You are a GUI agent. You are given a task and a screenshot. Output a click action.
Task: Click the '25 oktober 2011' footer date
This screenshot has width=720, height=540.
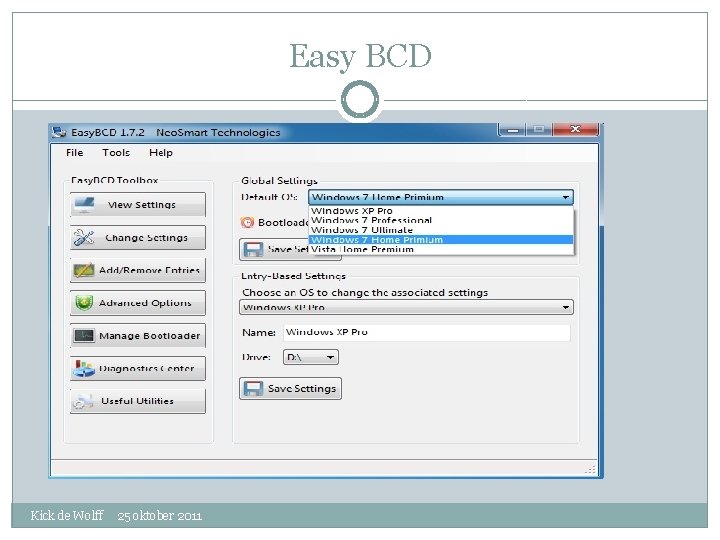pos(159,516)
